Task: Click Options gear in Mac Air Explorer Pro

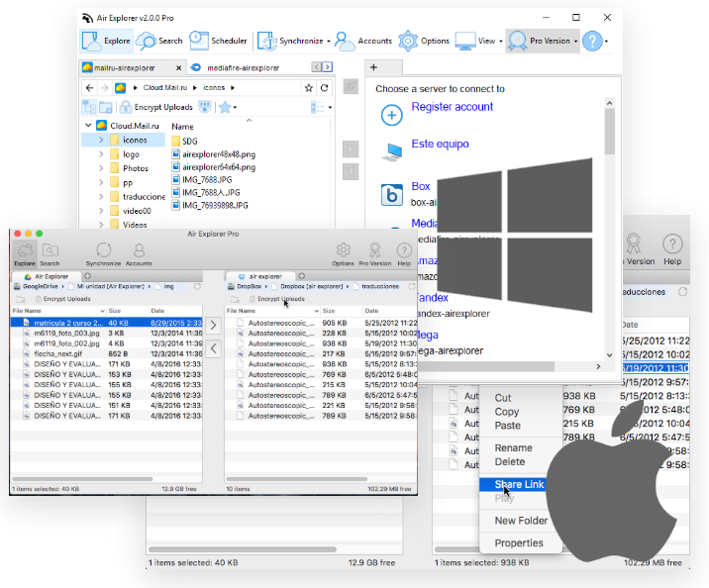Action: pos(344,249)
